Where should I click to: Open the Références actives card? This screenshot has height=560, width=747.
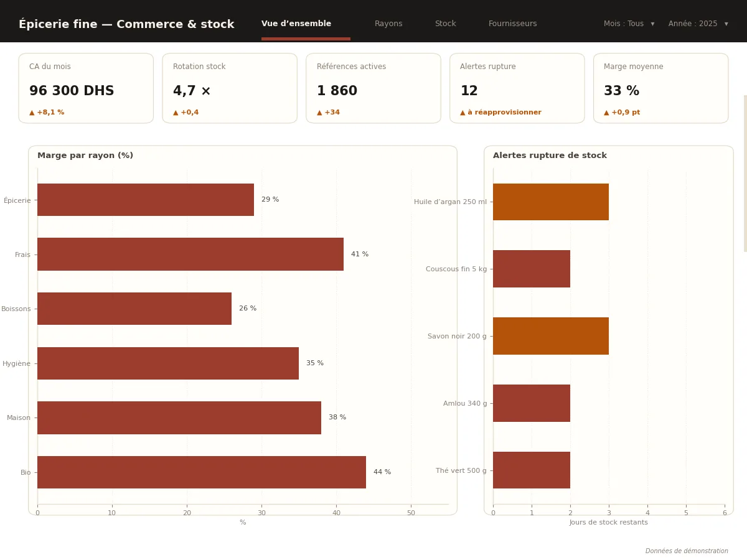pos(374,88)
